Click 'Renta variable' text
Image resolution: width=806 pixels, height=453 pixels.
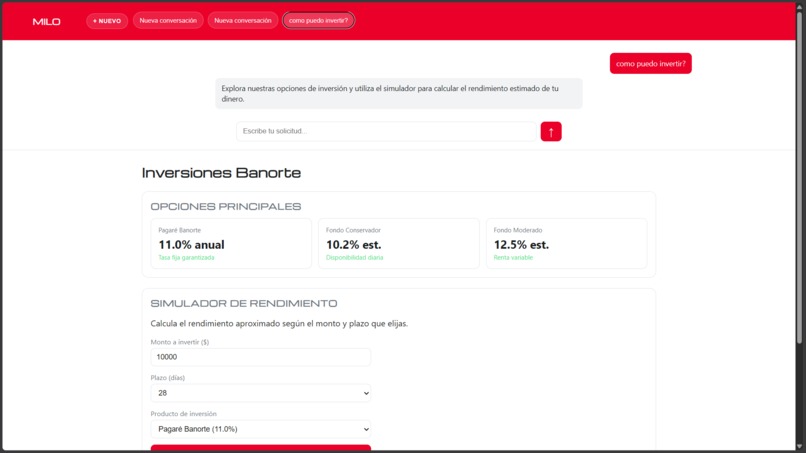click(x=513, y=258)
